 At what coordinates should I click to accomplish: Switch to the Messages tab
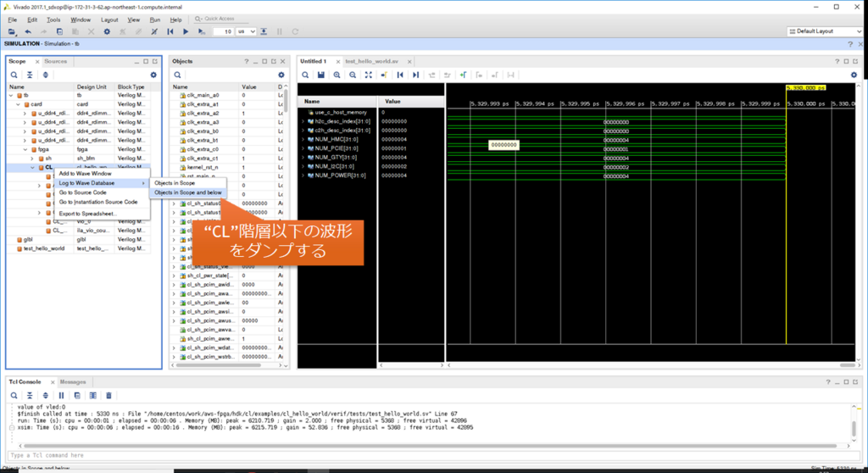click(73, 382)
